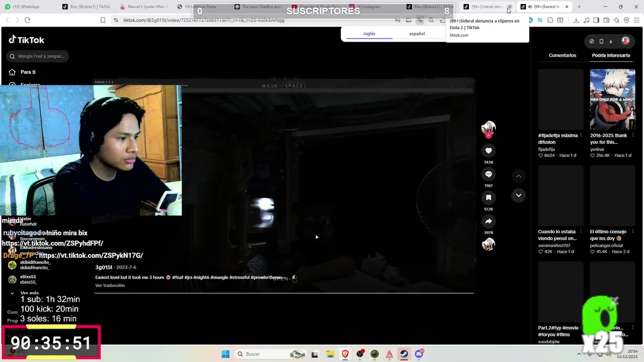Click the zoom magnifier in the address bar

tap(431, 20)
